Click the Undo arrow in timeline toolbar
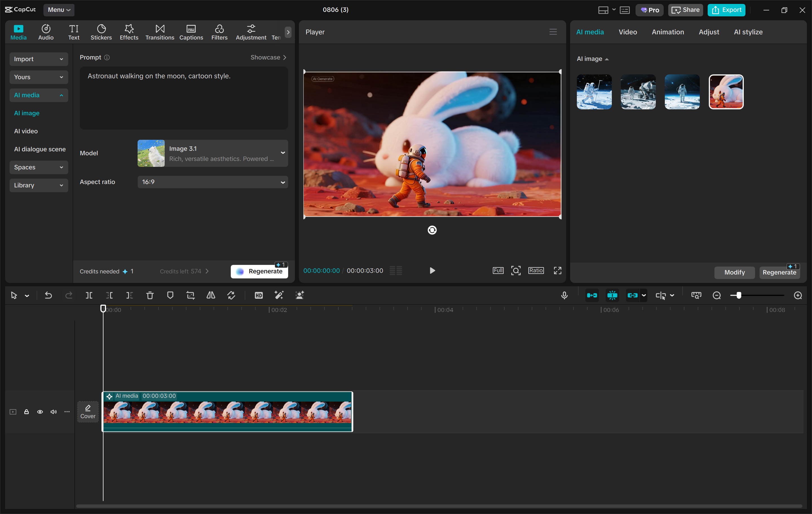The height and width of the screenshot is (514, 812). pyautogui.click(x=48, y=295)
